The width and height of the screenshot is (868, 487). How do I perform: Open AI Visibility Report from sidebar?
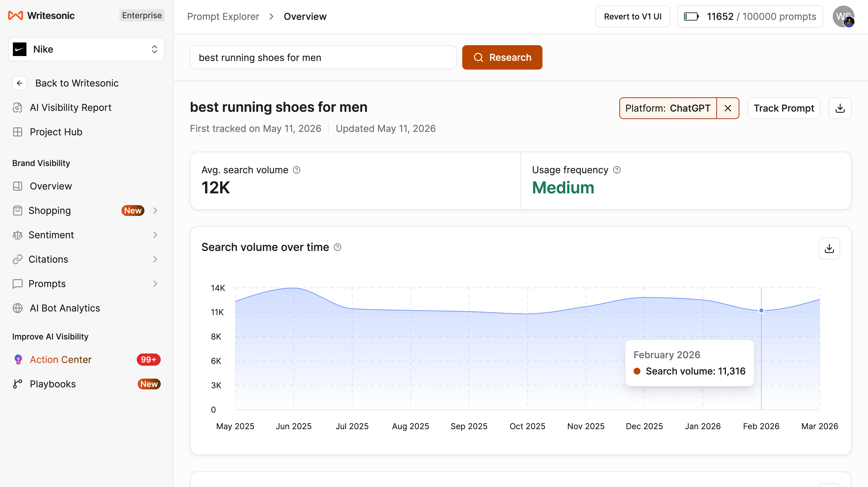(x=71, y=108)
